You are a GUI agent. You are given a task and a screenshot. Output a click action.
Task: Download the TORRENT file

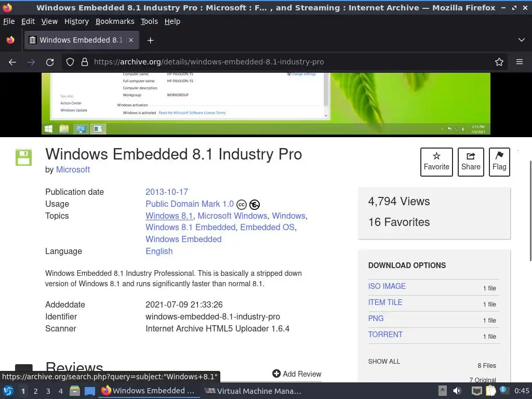tap(385, 335)
